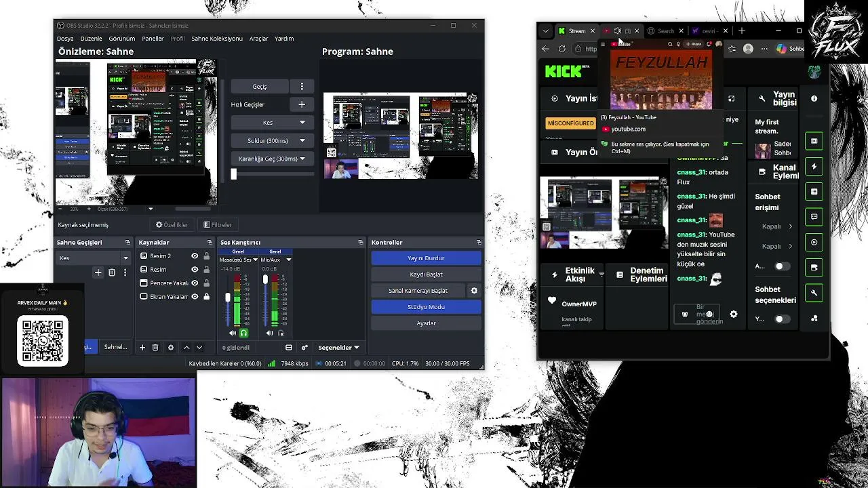Open the Seçenekler dropdown in audio mixer
Screen dimensions: 868x488
338,348
